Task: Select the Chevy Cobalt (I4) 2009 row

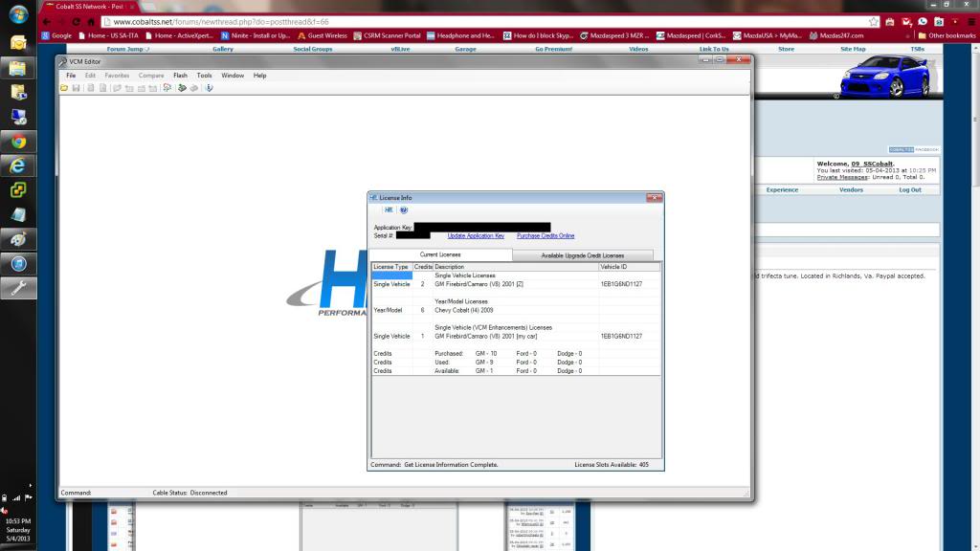Action: pos(516,311)
